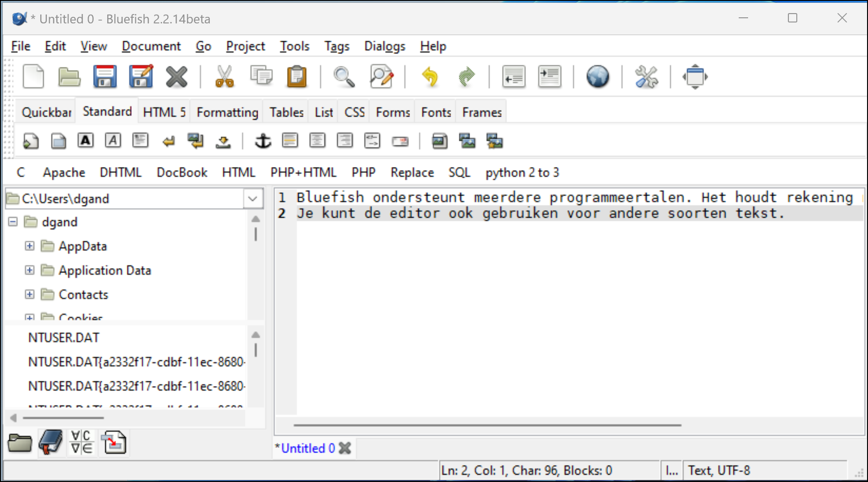This screenshot has height=482, width=868.
Task: Click line 2 of editor text
Action: pyautogui.click(x=540, y=213)
